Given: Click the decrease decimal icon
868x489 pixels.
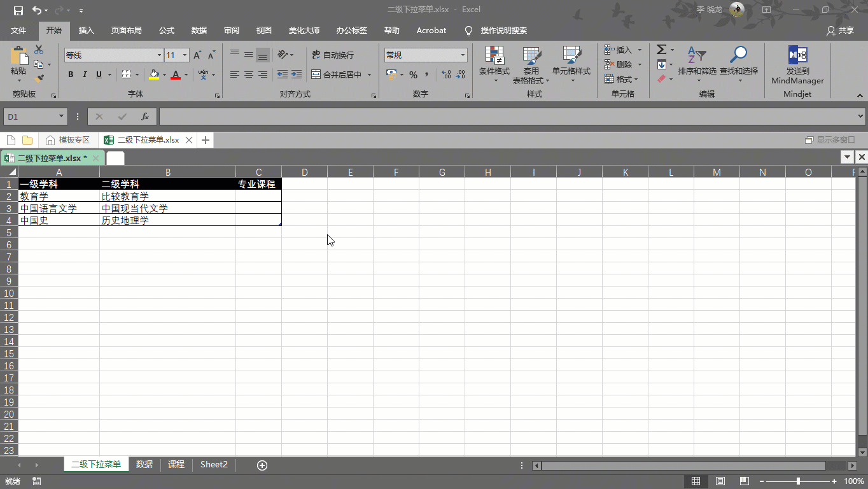Looking at the screenshot, I should [x=460, y=74].
